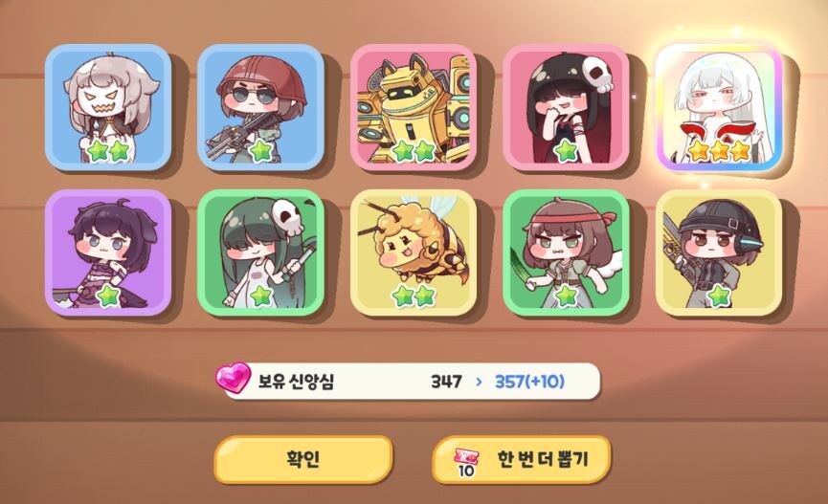Tap the three gold stars rating
Screen dimensions: 828x504
coord(719,151)
